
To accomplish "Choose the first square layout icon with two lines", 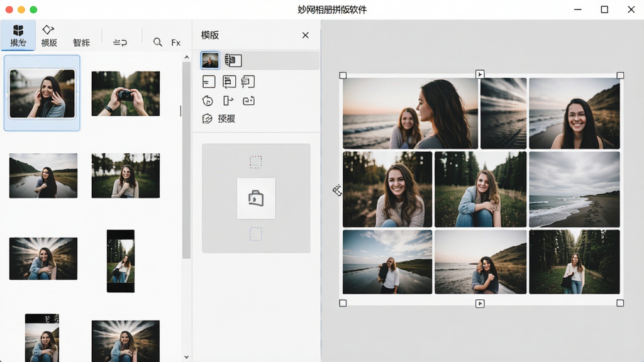I will (209, 82).
